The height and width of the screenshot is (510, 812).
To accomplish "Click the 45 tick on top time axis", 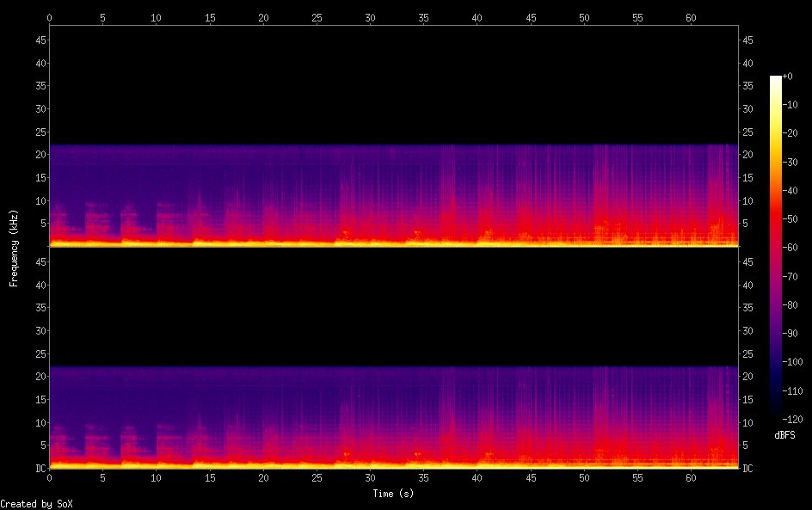I will (531, 17).
